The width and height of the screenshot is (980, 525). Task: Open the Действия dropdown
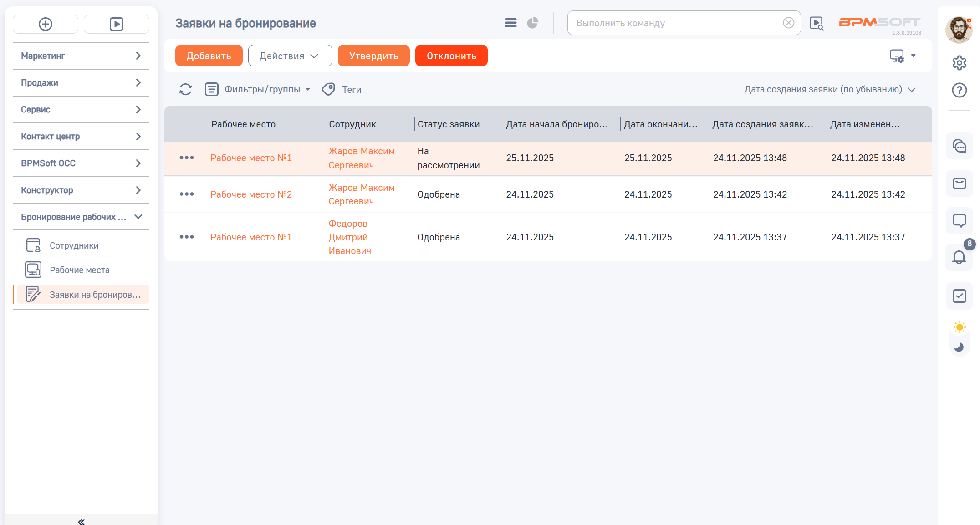pos(290,56)
